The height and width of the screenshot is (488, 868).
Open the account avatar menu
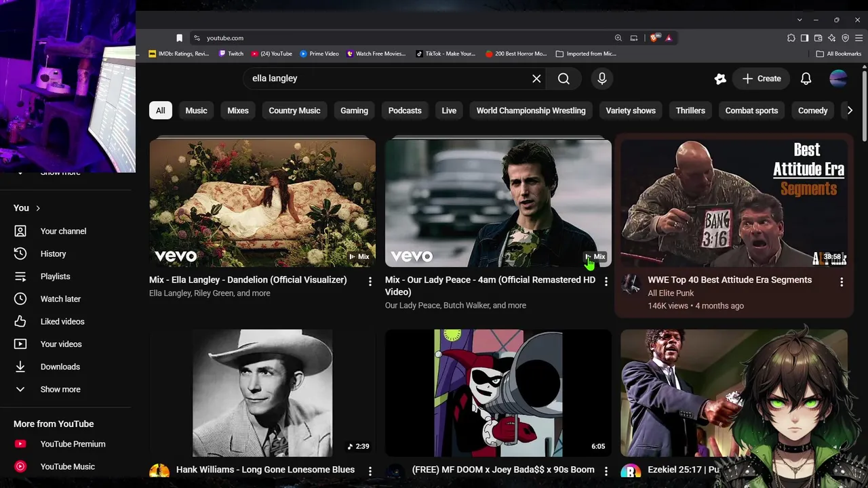838,79
